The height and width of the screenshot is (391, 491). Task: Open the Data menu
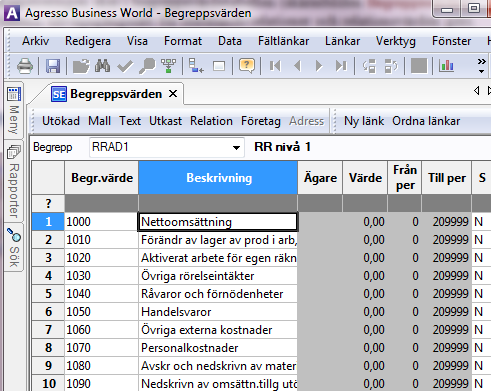[x=230, y=41]
